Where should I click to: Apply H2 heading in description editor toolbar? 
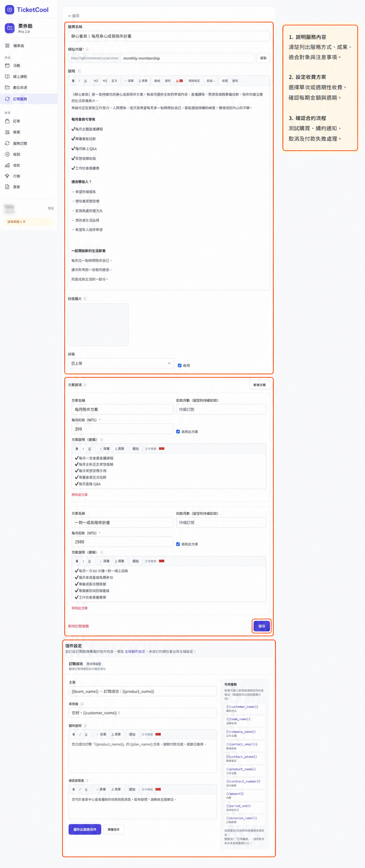point(96,81)
